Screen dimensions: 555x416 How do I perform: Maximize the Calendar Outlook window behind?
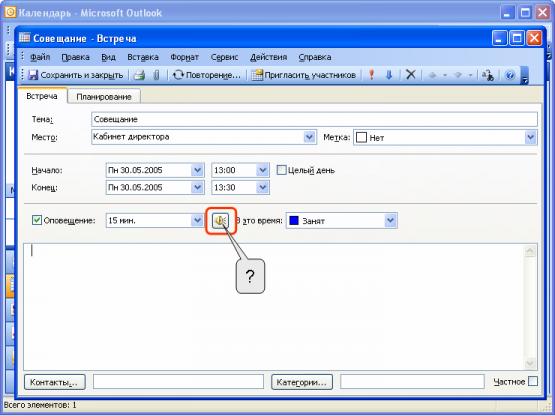[526, 13]
